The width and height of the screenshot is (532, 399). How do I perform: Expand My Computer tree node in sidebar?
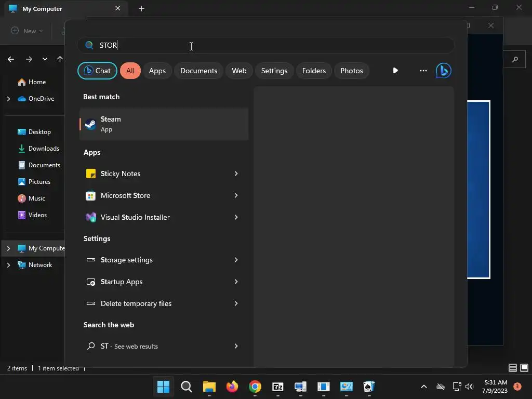tap(8, 248)
